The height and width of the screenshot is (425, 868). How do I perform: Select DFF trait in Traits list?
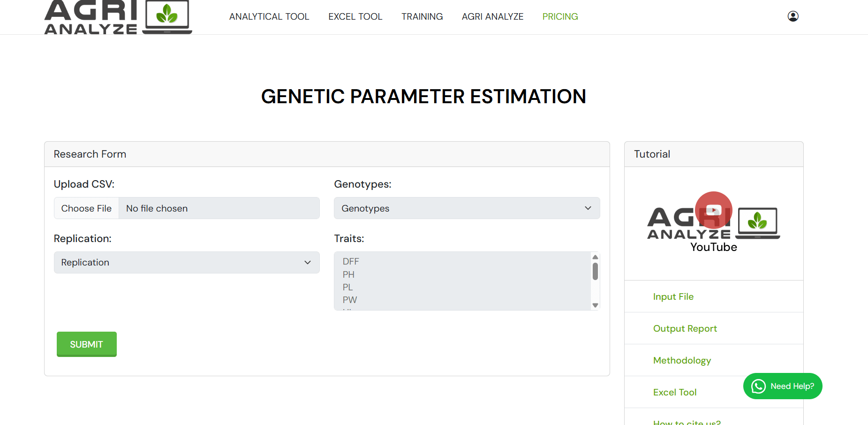tap(351, 262)
